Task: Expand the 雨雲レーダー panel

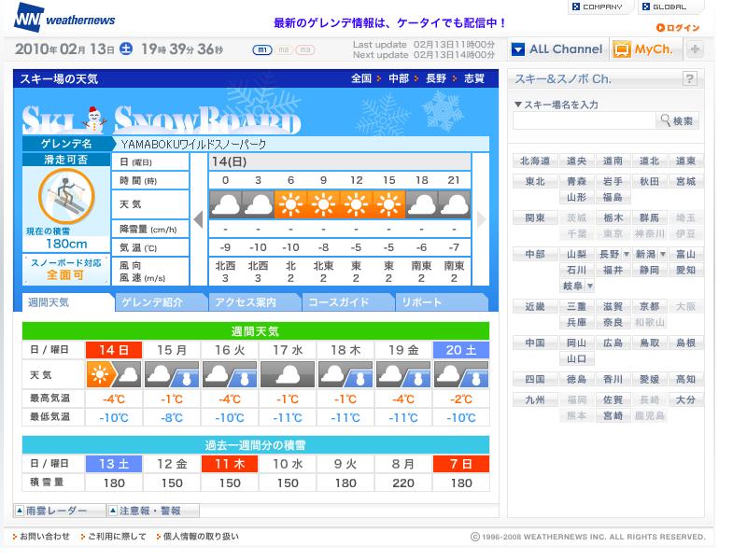Action: click(x=59, y=511)
